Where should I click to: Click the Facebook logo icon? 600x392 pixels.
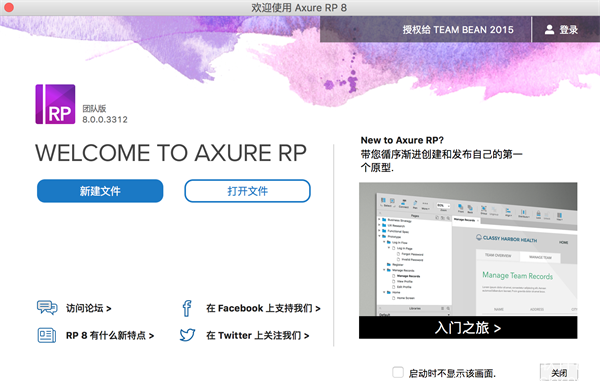coord(187,308)
